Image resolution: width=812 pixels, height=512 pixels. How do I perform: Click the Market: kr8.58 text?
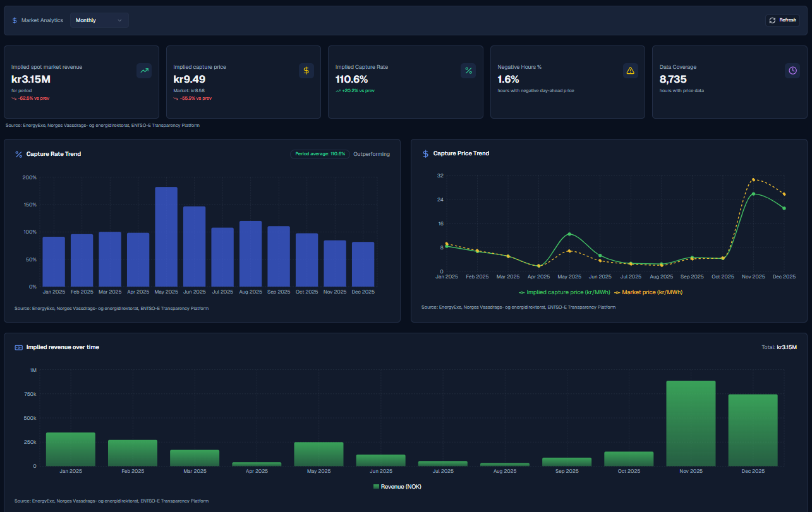pyautogui.click(x=190, y=91)
